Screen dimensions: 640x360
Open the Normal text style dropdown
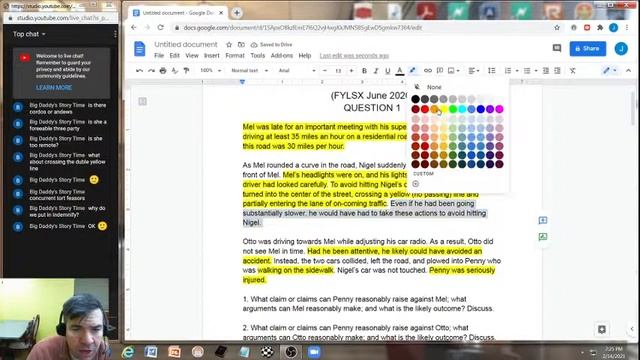[x=249, y=71]
